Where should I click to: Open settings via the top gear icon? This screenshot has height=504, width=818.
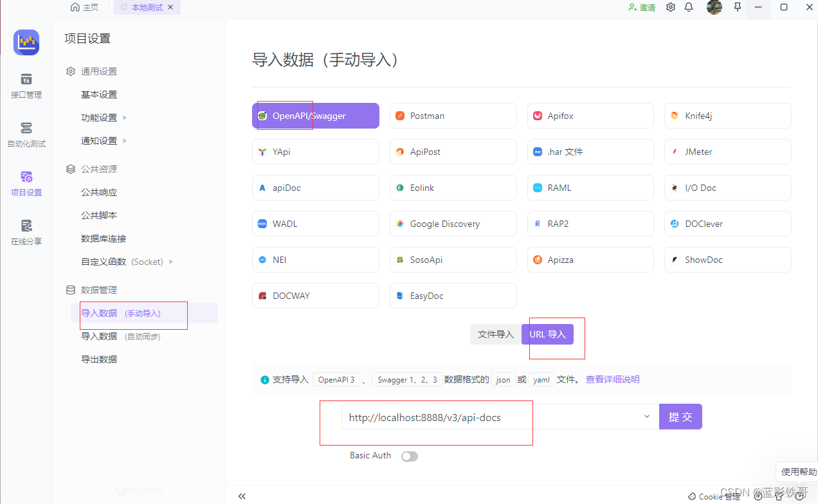(x=671, y=7)
